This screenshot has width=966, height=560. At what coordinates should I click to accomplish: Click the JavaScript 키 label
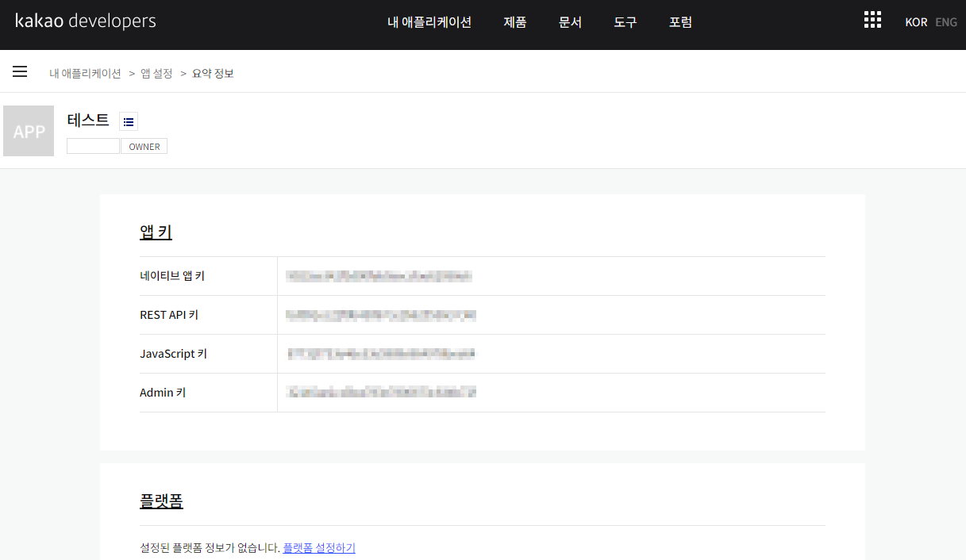(x=173, y=354)
